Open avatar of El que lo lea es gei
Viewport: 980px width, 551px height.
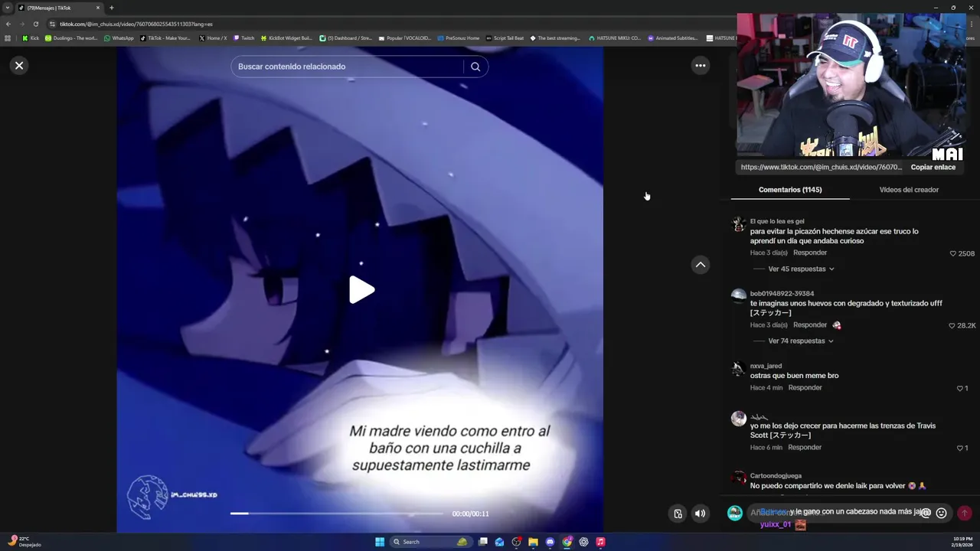(x=739, y=224)
